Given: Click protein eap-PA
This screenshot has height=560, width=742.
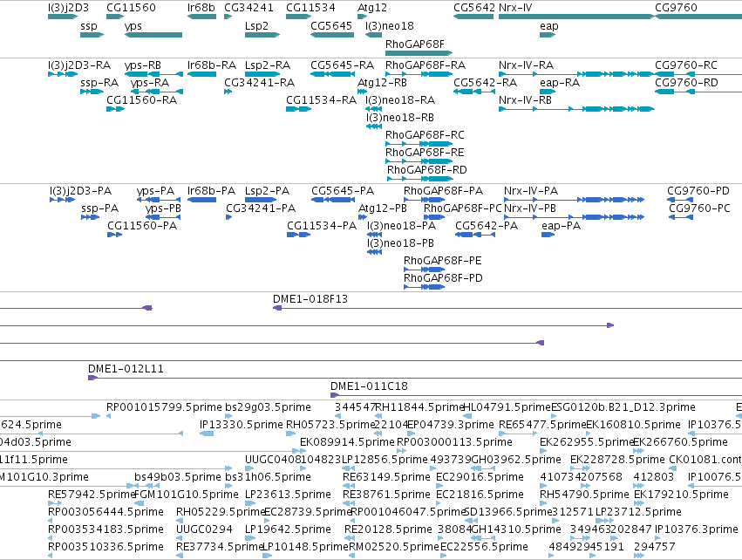Looking at the screenshot, I should (561, 226).
